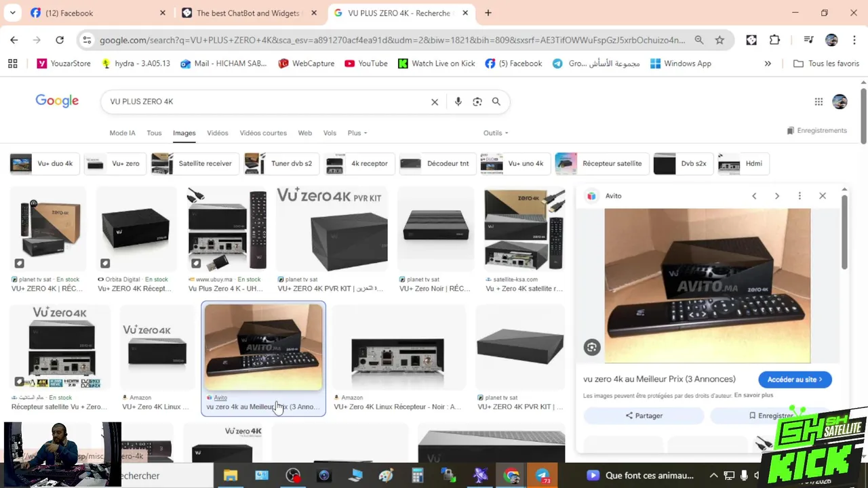
Task: Click the large Avito preview image
Action: (x=707, y=285)
